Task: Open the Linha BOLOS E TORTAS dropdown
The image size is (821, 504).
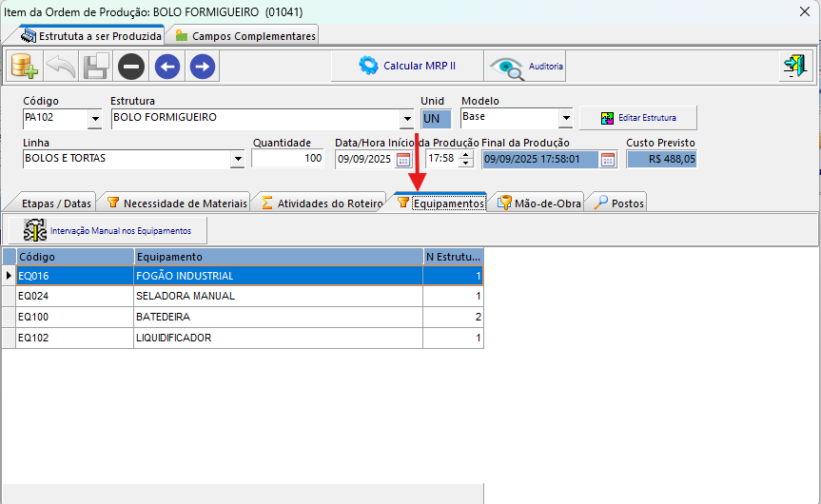Action: tap(237, 160)
